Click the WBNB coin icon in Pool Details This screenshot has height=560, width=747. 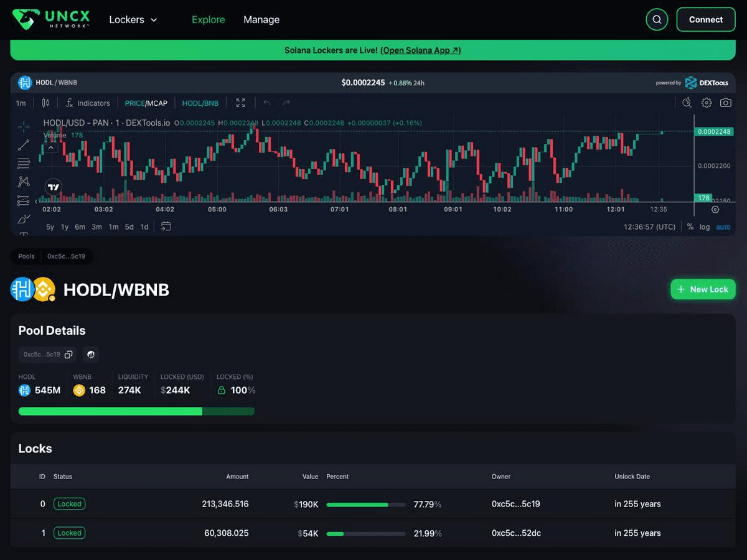(x=79, y=390)
